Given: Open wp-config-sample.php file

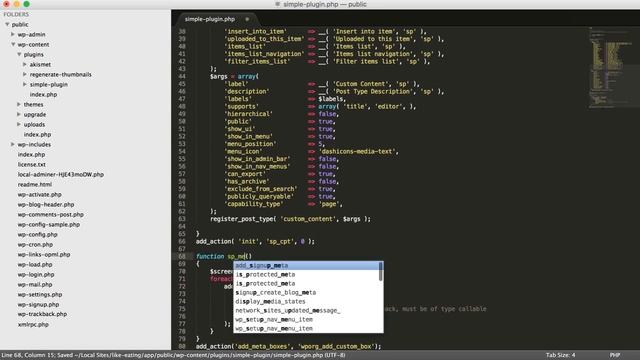Looking at the screenshot, I should 49,224.
